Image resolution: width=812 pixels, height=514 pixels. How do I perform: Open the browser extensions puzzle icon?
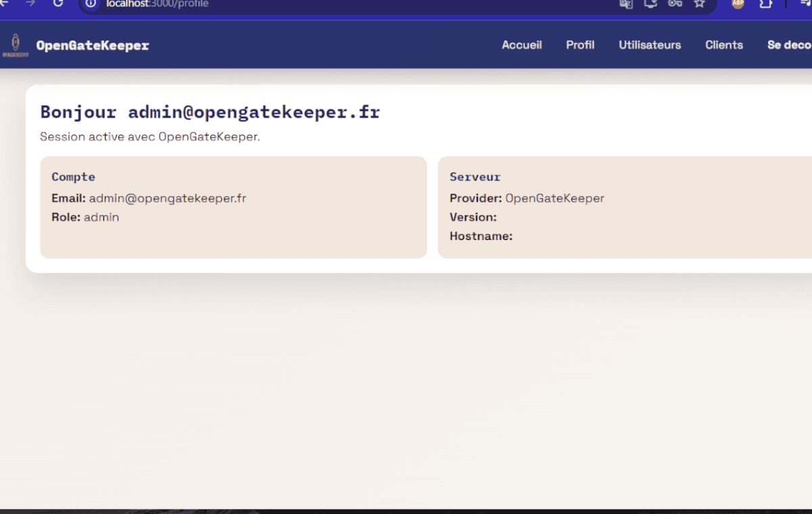(766, 4)
